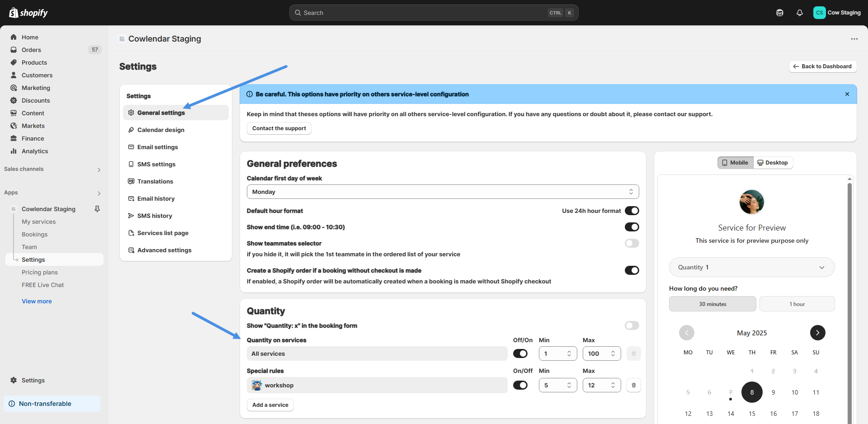Click Back to Dashboard button
This screenshot has width=868, height=424.
pyautogui.click(x=822, y=66)
